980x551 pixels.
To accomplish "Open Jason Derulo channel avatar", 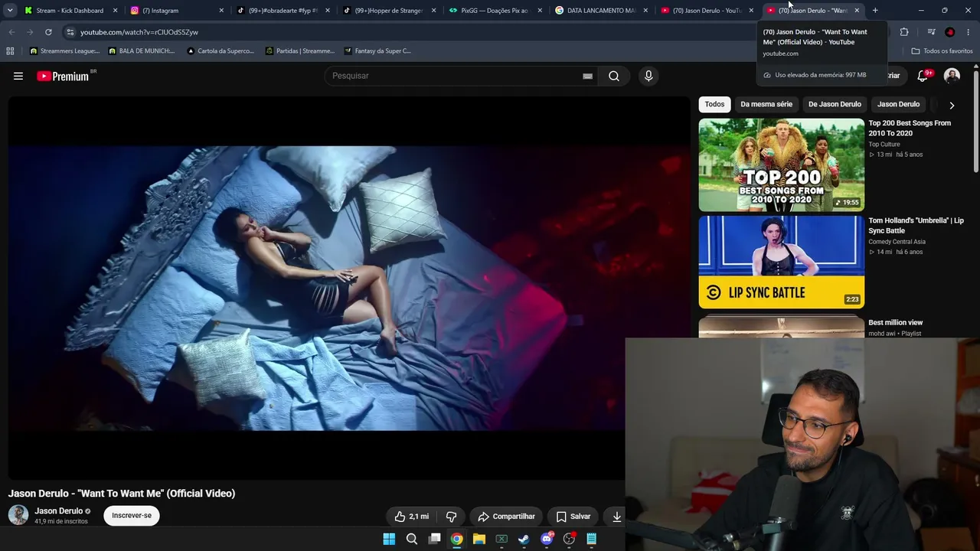I will pyautogui.click(x=18, y=515).
